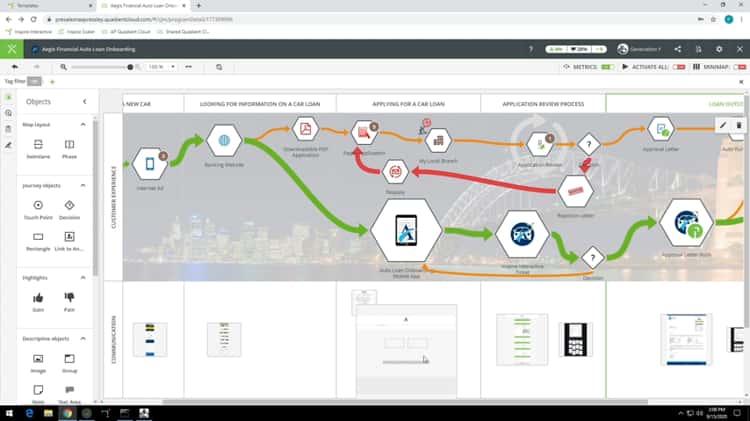Select the Customer Experience swimlane label

113,197
